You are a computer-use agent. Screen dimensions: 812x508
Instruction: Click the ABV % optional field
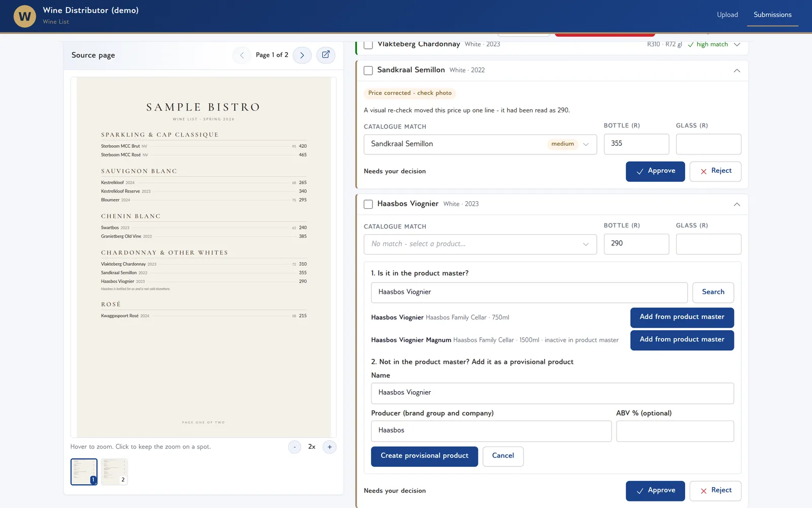pos(675,431)
